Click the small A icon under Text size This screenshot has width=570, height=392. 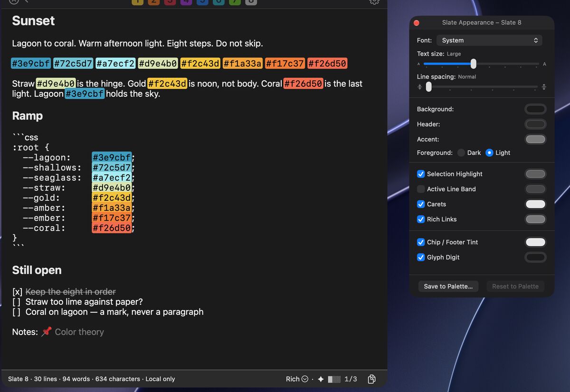(418, 64)
